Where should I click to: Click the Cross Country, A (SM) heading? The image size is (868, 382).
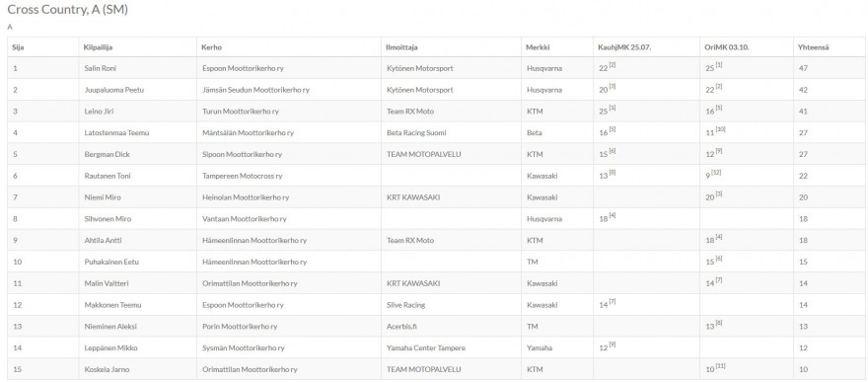[68, 10]
